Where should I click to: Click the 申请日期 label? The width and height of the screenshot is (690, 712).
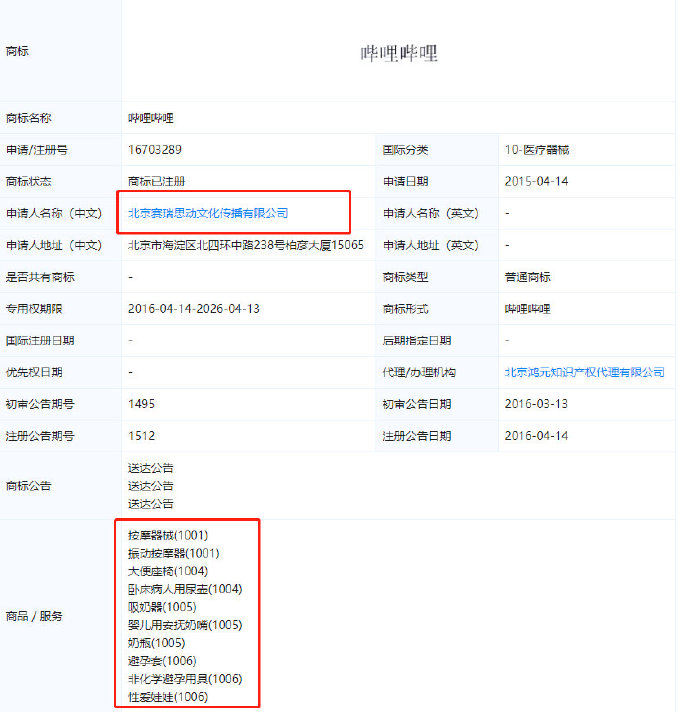[x=405, y=182]
